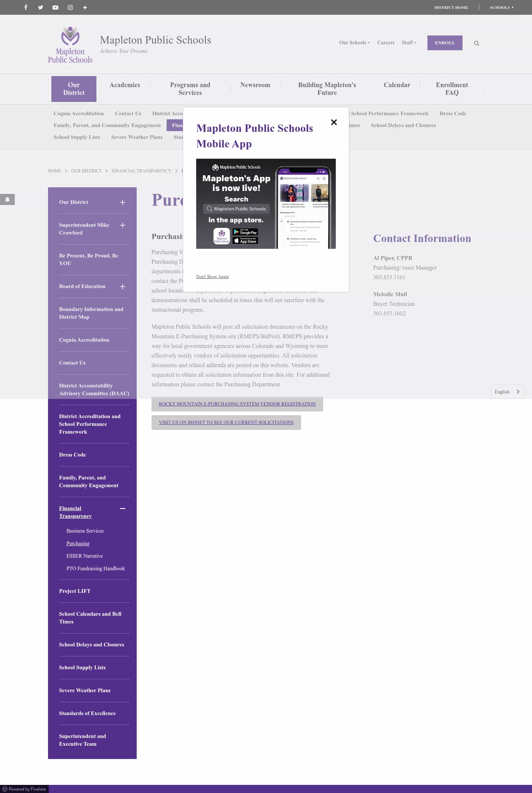Open District Accreditation and School Performance sidebar
This screenshot has width=532, height=793.
[90, 424]
